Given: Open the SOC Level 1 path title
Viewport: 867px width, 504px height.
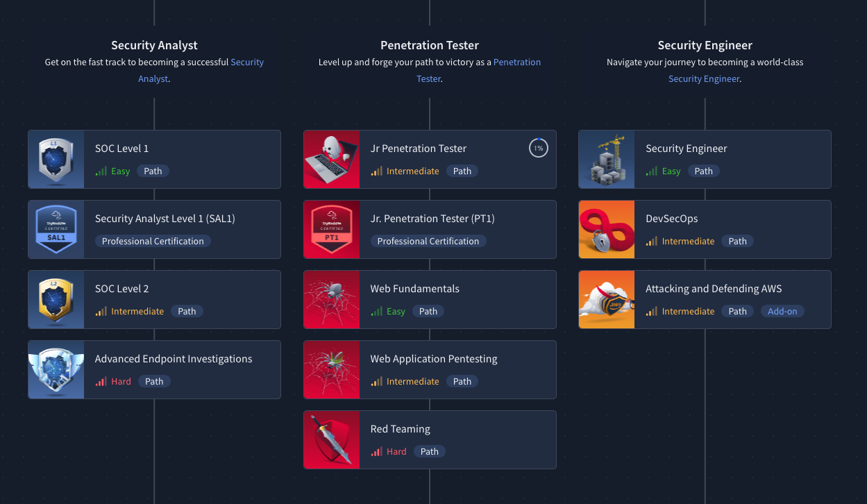Looking at the screenshot, I should click(122, 149).
